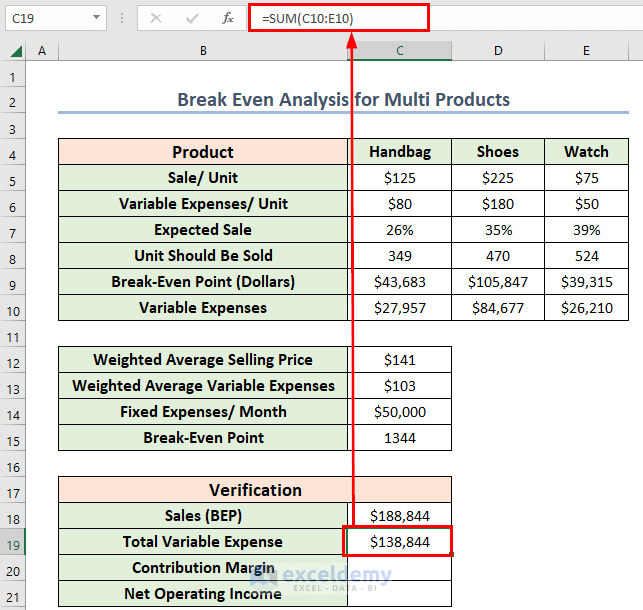Click cell showing $39,315
This screenshot has width=643, height=610.
pyautogui.click(x=586, y=282)
